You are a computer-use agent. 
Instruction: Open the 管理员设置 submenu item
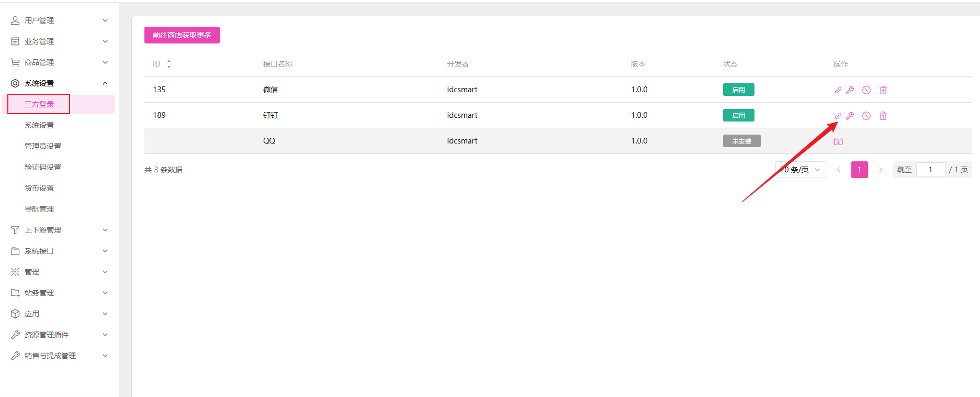[43, 146]
